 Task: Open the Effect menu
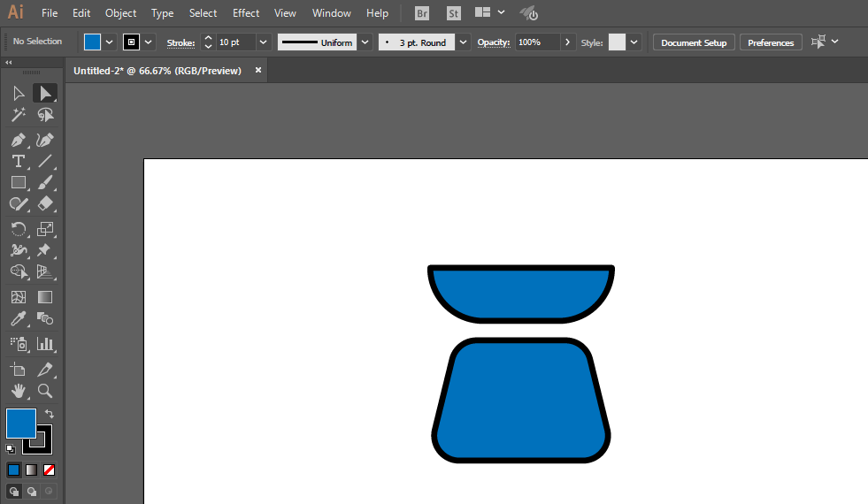pos(246,12)
